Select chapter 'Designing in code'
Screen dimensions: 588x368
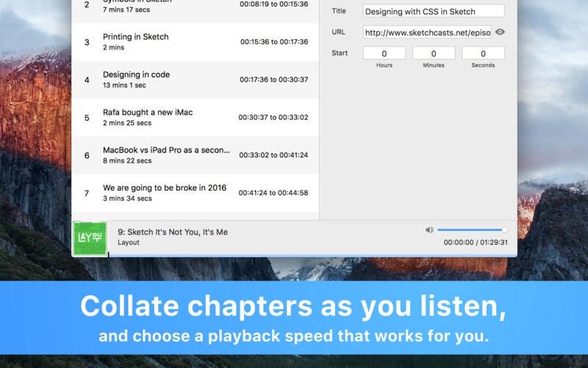click(x=195, y=79)
